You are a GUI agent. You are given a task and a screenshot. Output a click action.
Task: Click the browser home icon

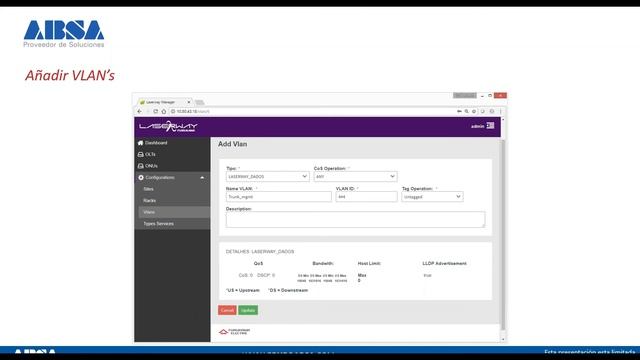coord(164,111)
